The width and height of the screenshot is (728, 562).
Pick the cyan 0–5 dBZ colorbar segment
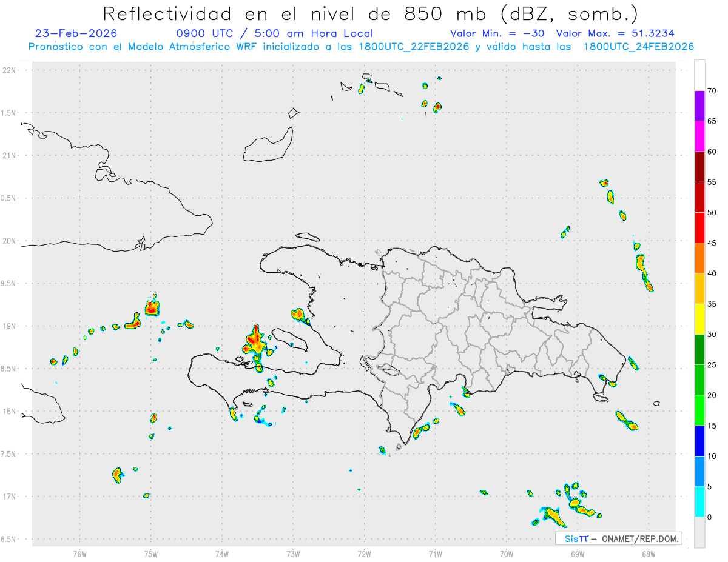pos(699,502)
